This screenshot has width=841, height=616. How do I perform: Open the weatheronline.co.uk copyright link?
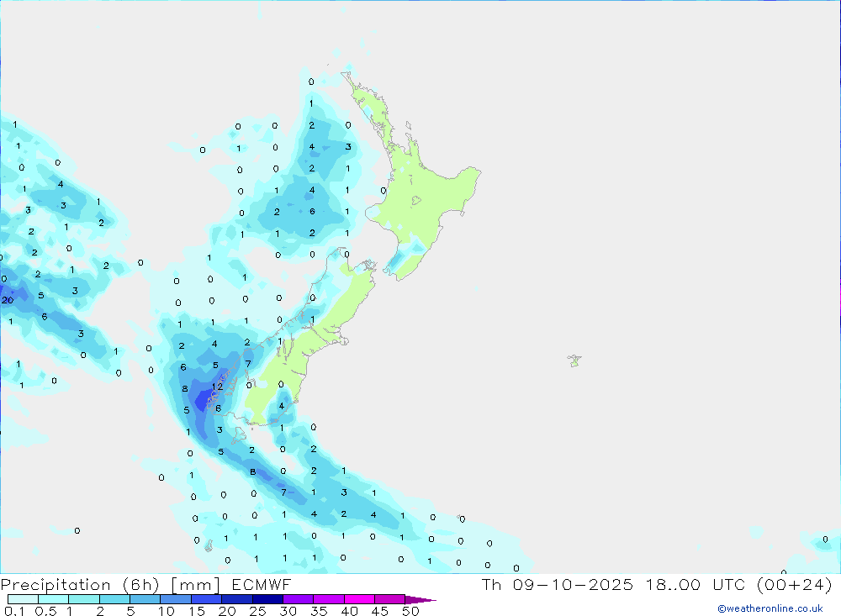point(770,608)
